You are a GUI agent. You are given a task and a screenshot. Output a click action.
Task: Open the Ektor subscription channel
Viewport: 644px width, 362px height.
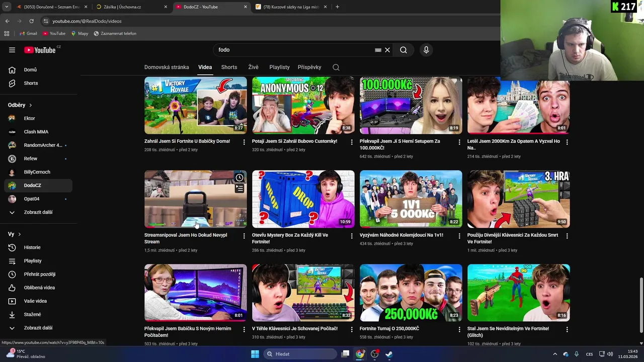click(38, 118)
